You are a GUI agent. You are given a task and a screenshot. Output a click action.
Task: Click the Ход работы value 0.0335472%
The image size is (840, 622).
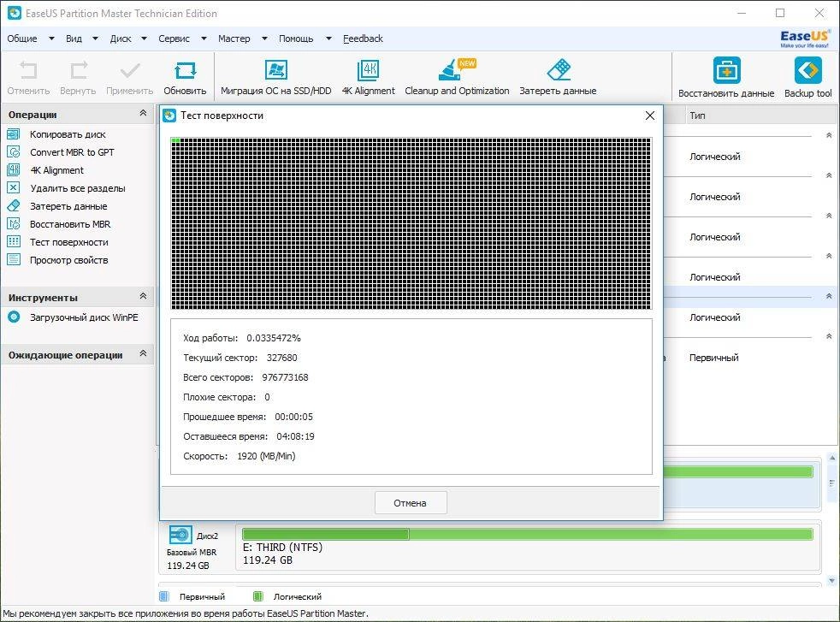coord(274,338)
